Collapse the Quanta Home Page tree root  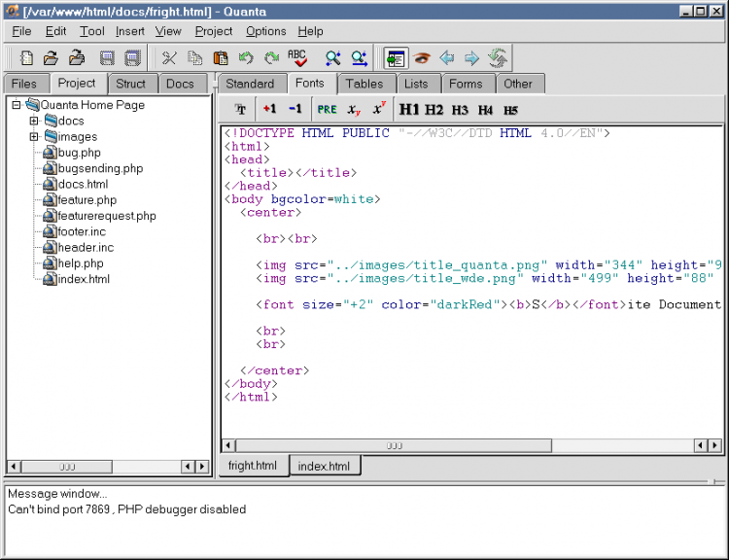(17, 105)
